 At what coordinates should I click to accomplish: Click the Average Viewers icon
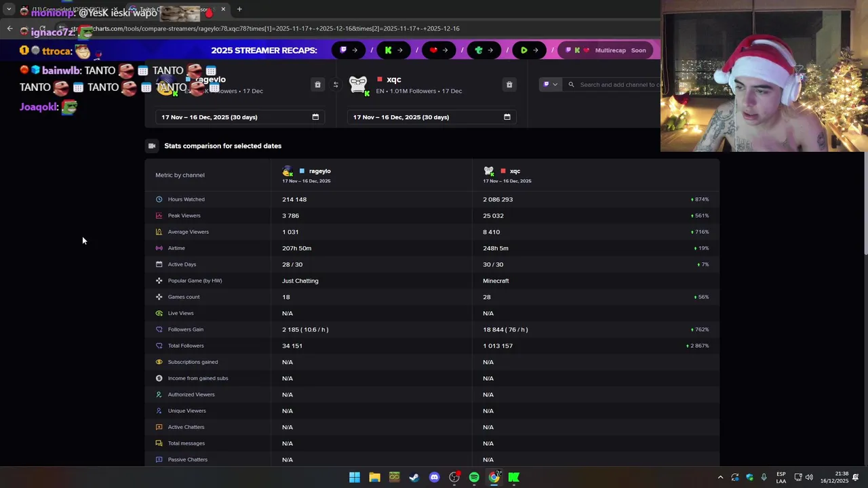[159, 232]
